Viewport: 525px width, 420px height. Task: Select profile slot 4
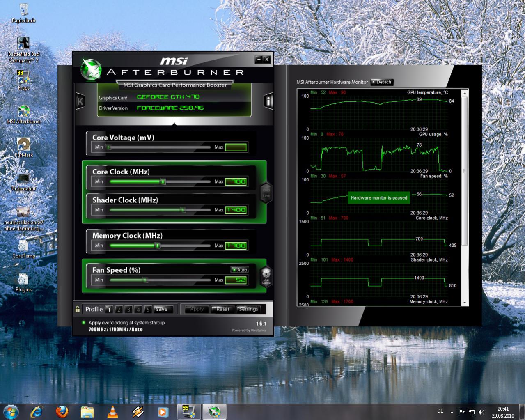click(x=138, y=310)
